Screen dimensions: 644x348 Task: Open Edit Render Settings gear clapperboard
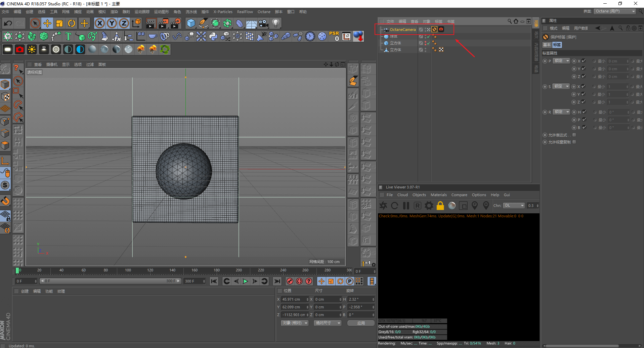[x=175, y=23]
